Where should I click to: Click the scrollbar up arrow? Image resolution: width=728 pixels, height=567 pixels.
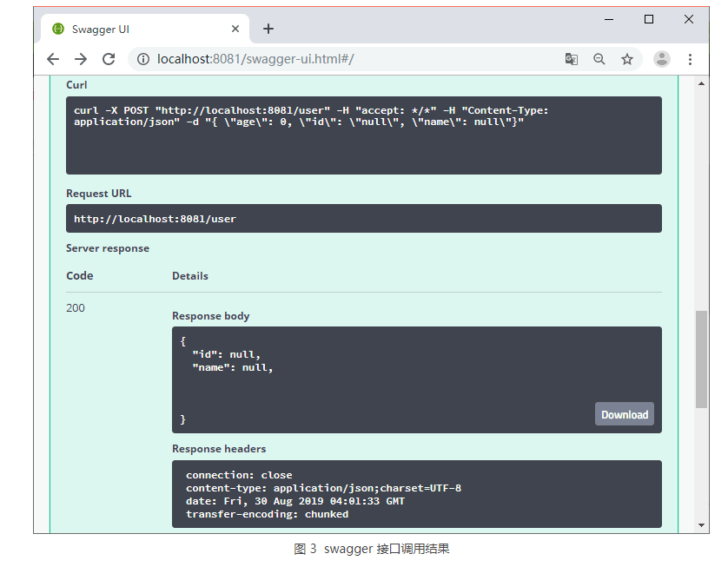tap(701, 83)
